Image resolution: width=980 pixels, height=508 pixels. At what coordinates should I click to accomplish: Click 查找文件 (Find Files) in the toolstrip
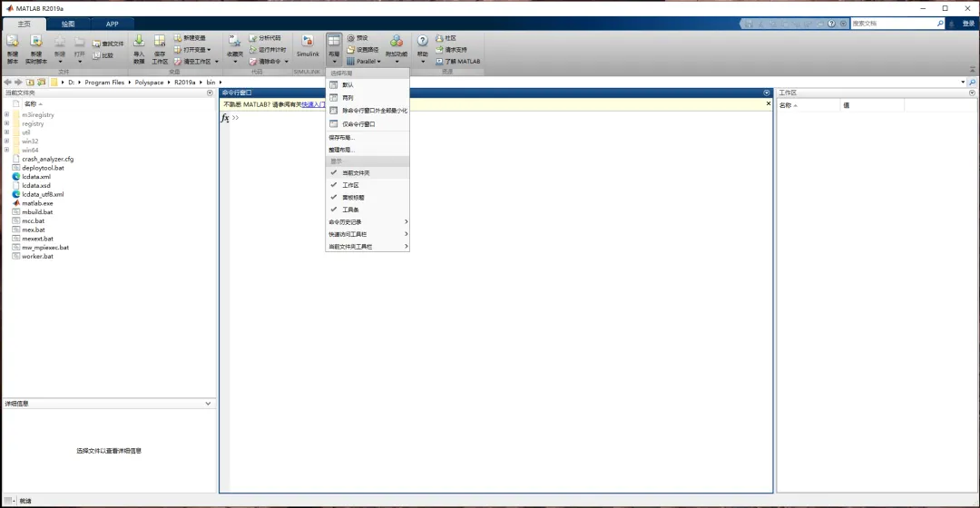pyautogui.click(x=108, y=44)
